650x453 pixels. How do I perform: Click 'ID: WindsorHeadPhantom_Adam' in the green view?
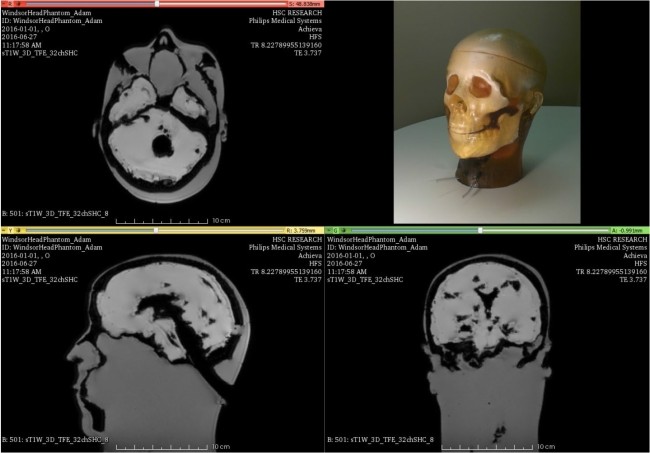(x=377, y=247)
